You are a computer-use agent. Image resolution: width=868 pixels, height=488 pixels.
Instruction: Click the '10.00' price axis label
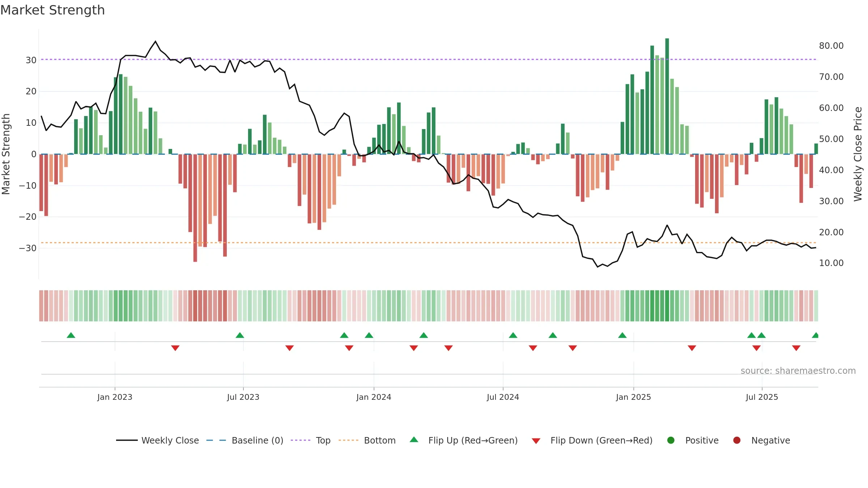(831, 263)
